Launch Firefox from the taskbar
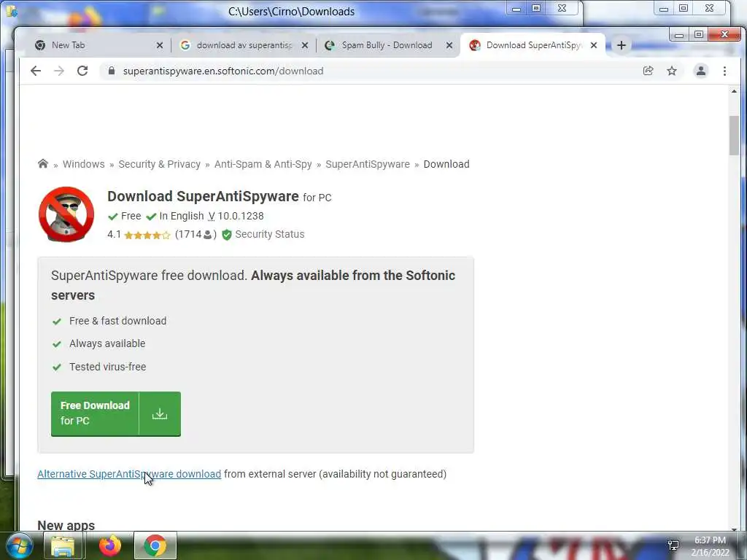Image resolution: width=747 pixels, height=560 pixels. point(109,545)
